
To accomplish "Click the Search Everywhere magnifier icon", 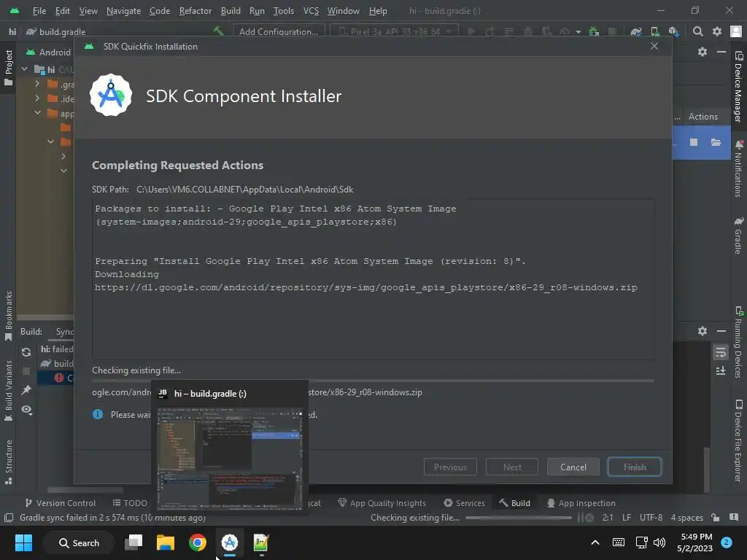I will [697, 31].
